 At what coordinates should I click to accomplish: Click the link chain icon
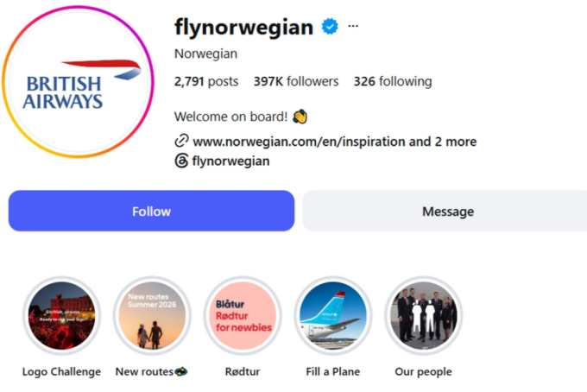(181, 141)
